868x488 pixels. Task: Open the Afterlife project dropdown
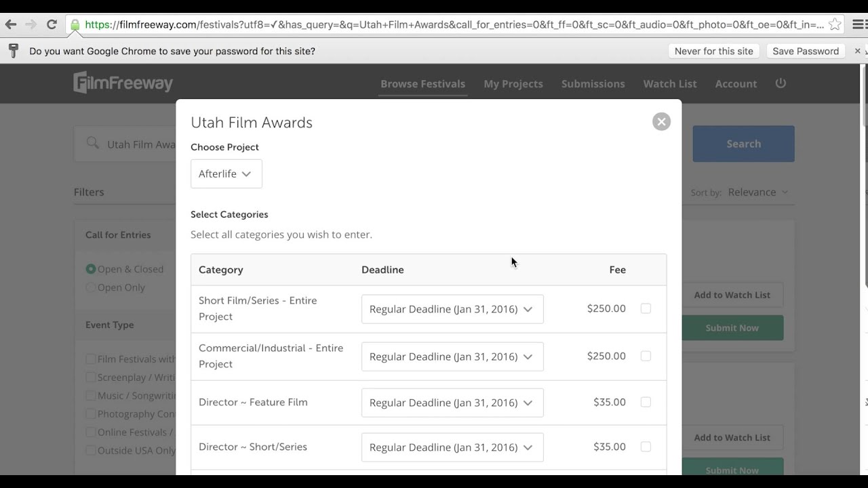coord(226,174)
